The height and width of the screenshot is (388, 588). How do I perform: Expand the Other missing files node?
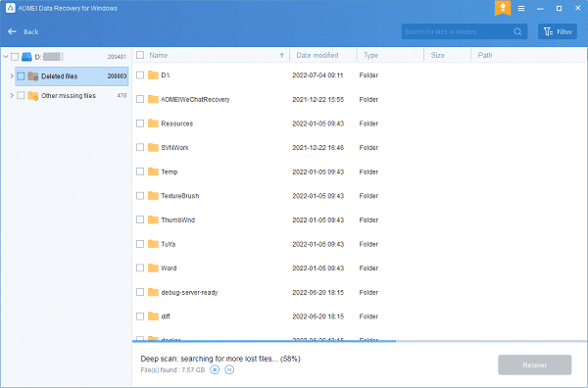pyautogui.click(x=12, y=96)
